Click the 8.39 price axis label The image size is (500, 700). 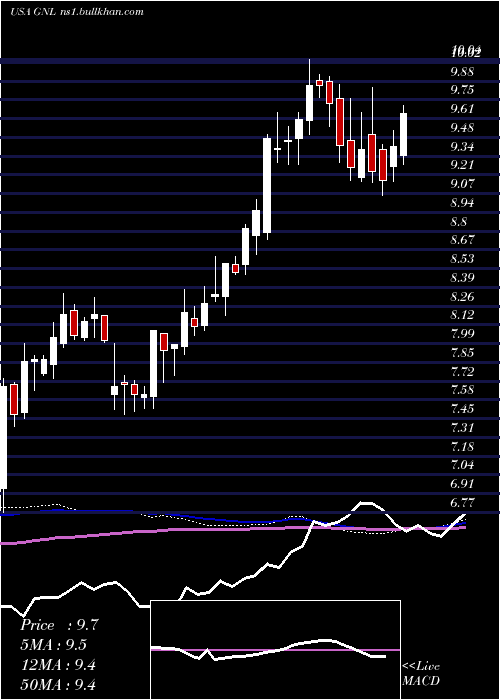coord(464,278)
